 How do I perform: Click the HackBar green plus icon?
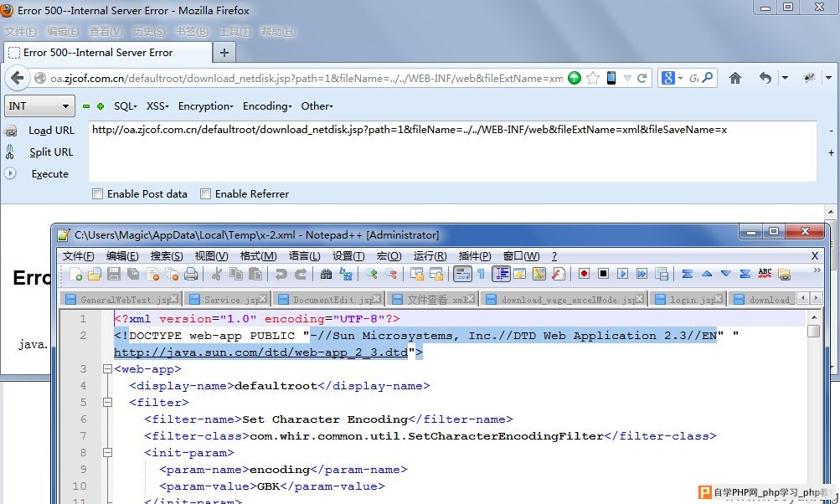point(100,106)
